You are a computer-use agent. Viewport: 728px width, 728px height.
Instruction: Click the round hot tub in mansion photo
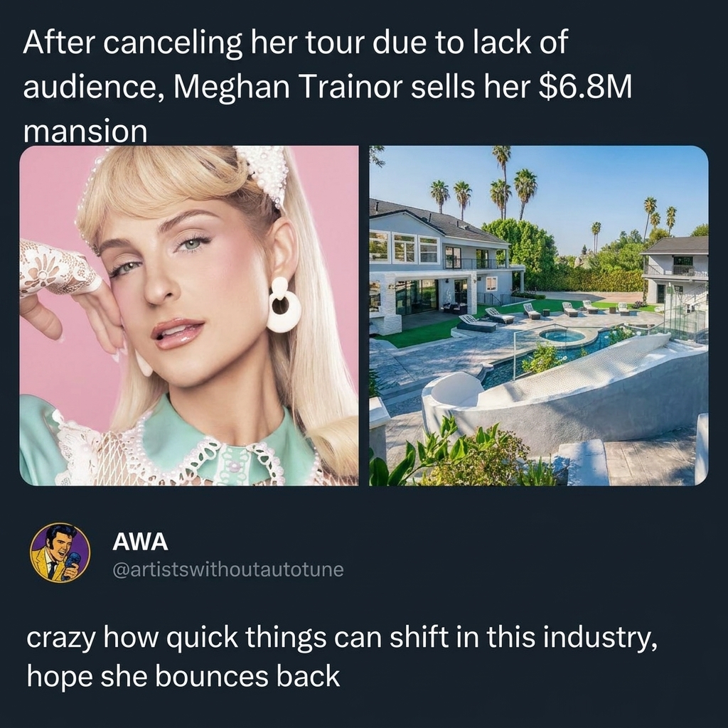coord(564,336)
